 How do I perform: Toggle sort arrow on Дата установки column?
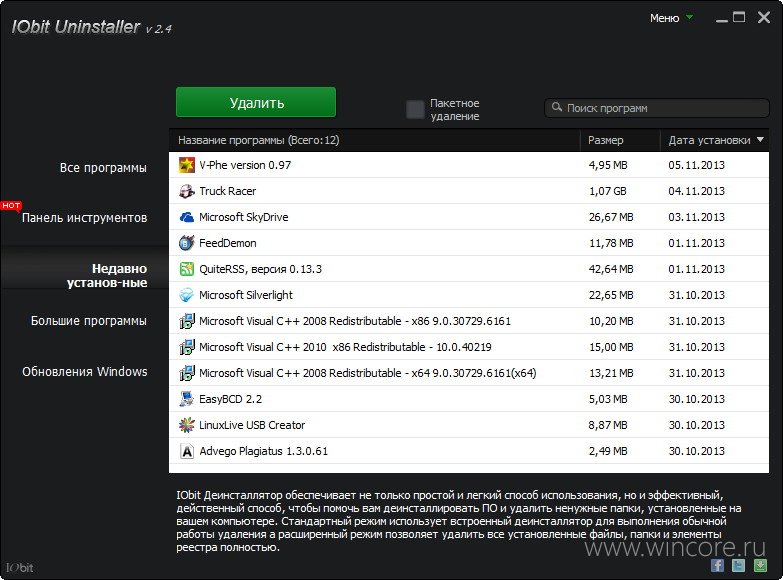tap(760, 139)
